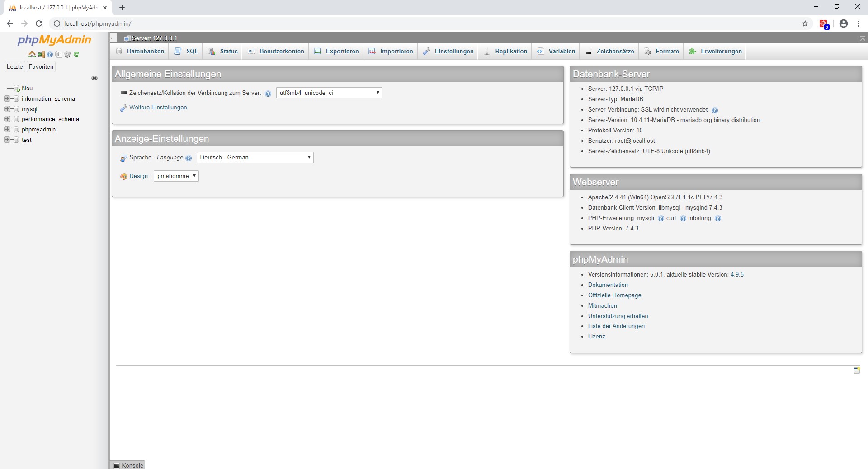The image size is (868, 469).
Task: Reload navigation panel with green arrow icon
Action: pos(76,54)
